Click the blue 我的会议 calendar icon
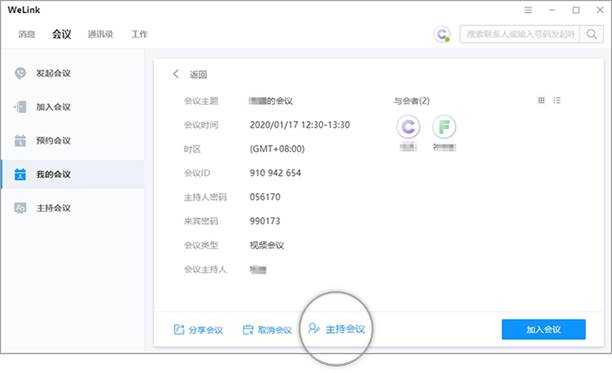Image resolution: width=612 pixels, height=373 pixels. pos(20,174)
